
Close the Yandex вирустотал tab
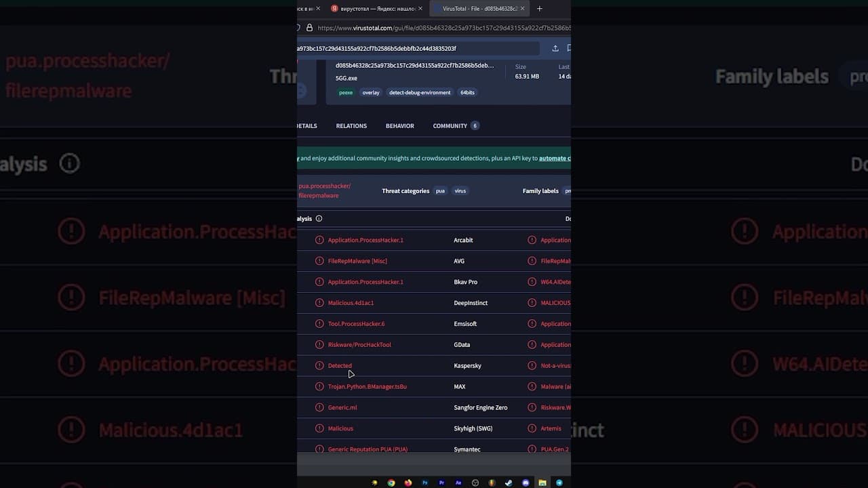pos(420,9)
